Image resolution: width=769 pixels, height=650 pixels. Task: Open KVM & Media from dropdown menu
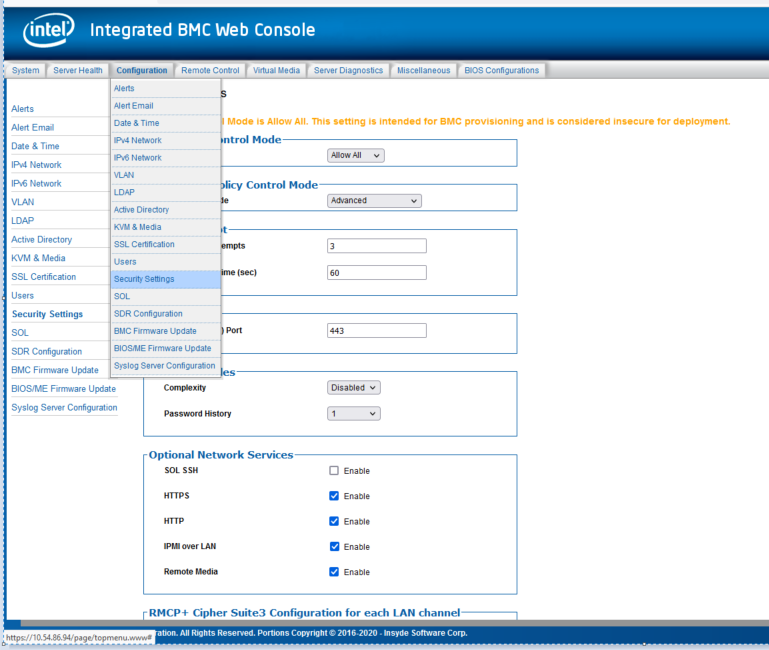pos(166,227)
